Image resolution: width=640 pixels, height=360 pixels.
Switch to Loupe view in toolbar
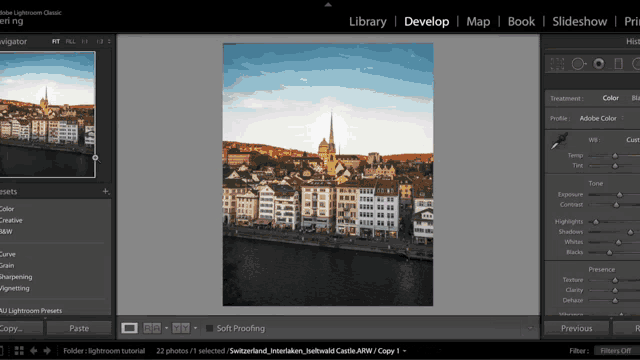coord(129,328)
